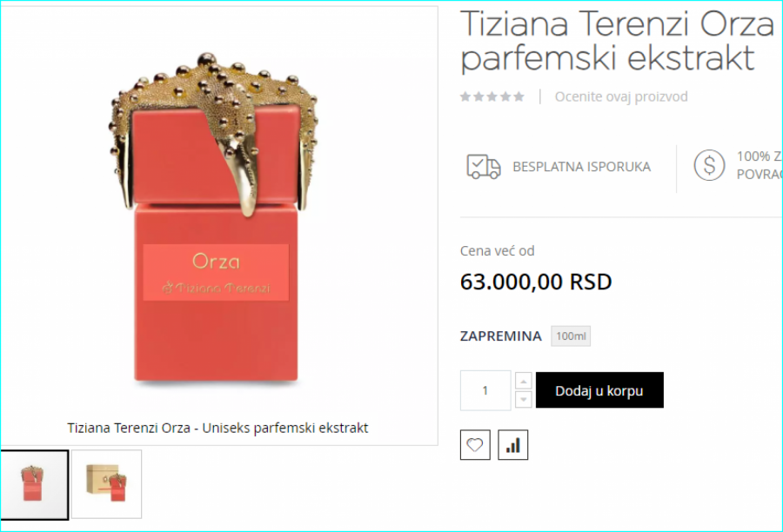Click the money-back dollar icon

point(709,165)
